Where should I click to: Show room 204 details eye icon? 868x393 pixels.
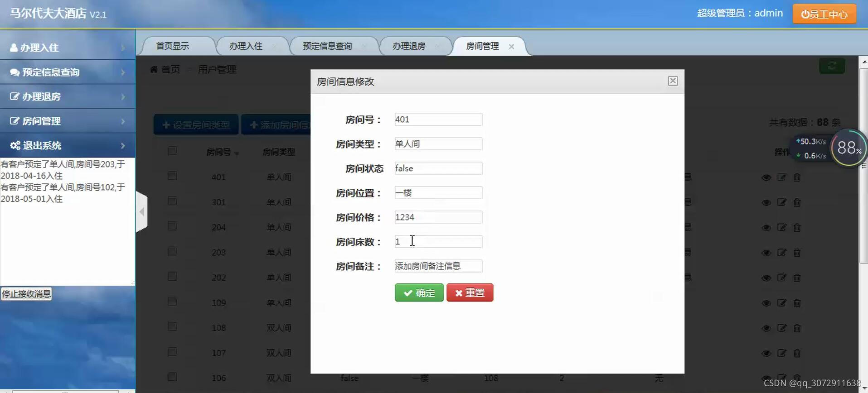[766, 228]
